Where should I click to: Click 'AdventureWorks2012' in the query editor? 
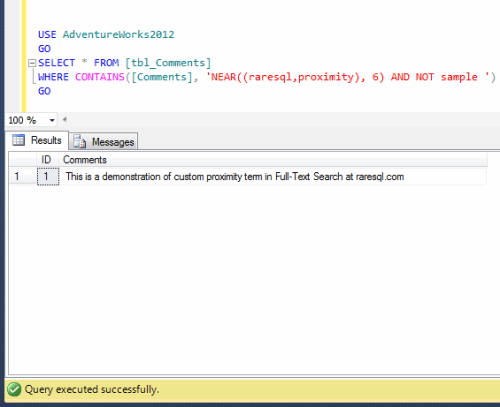pos(119,35)
